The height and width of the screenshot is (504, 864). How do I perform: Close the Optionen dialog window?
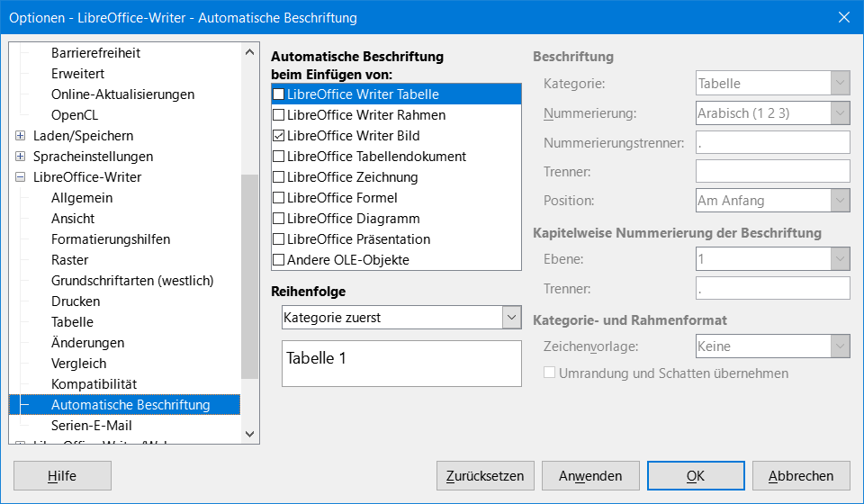pos(843,17)
